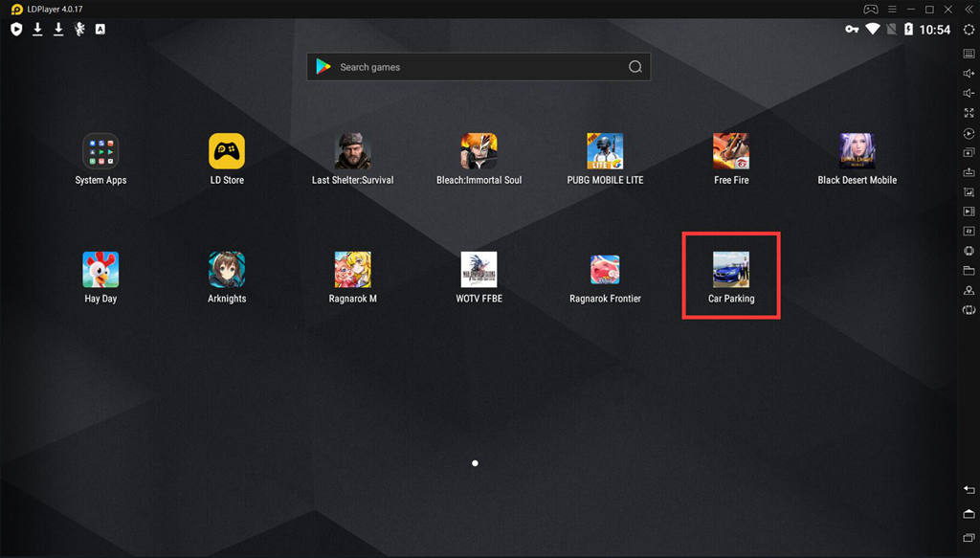
Task: Click the shield play icon in status bar
Action: 16,30
